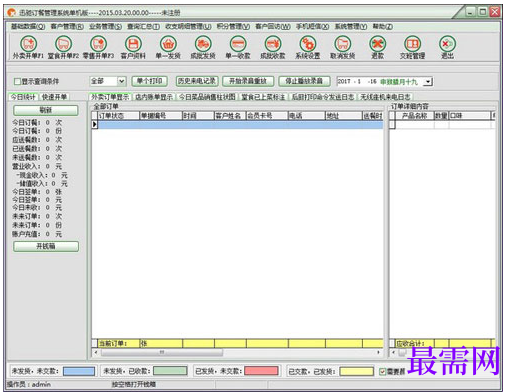Click 历史来电记录 button
Viewport: 519px width, 392px height.
(x=197, y=81)
